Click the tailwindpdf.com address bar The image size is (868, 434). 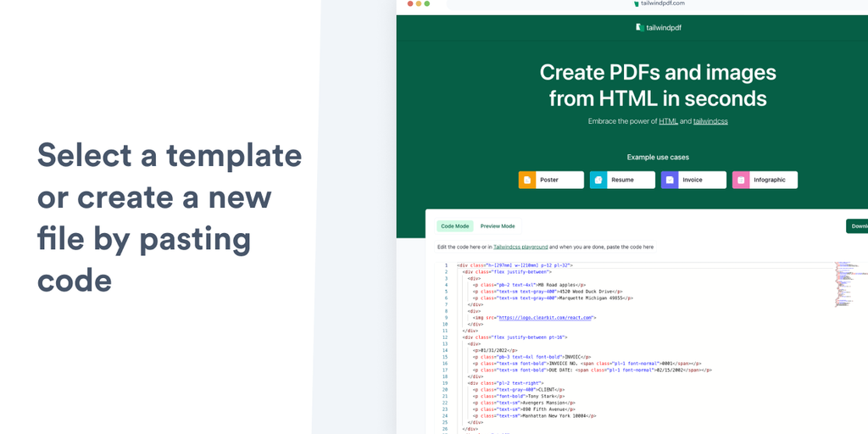[x=657, y=4]
